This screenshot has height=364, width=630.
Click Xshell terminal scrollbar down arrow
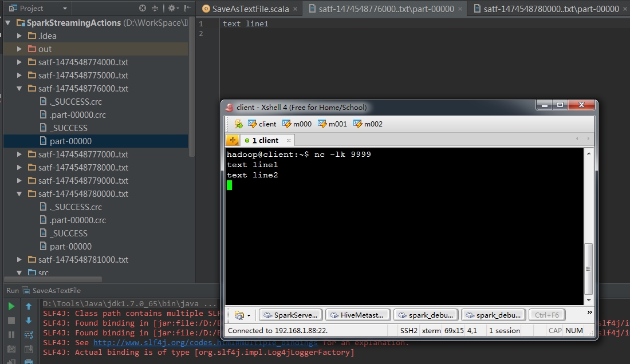tap(589, 300)
